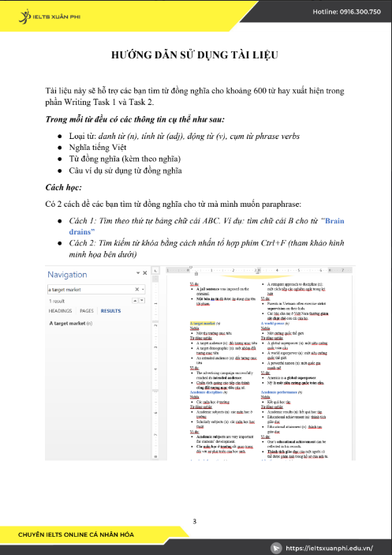
Task: Click the 'Academic disciplines' heading
Action: (207, 392)
